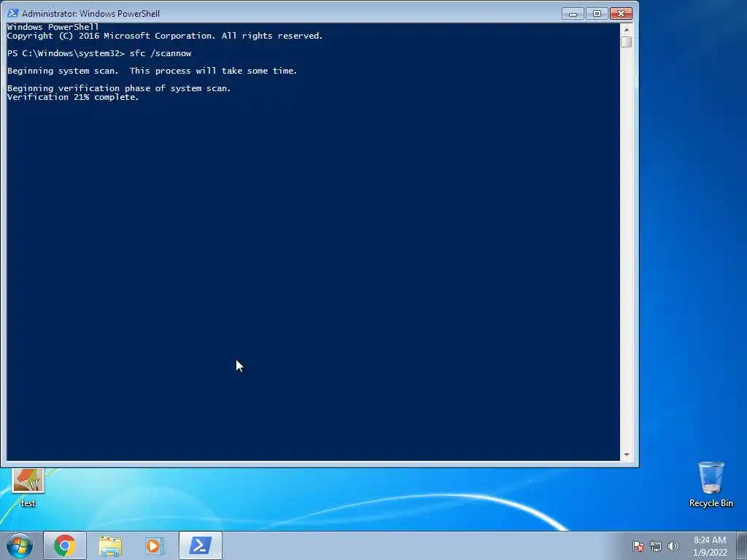
Task: Click 'Beginning verification phase of system scan.' line
Action: click(119, 88)
